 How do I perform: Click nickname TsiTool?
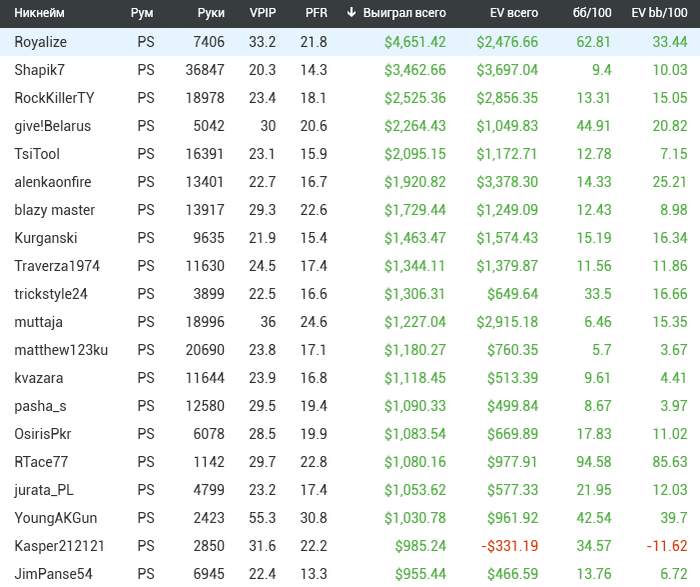(x=37, y=154)
